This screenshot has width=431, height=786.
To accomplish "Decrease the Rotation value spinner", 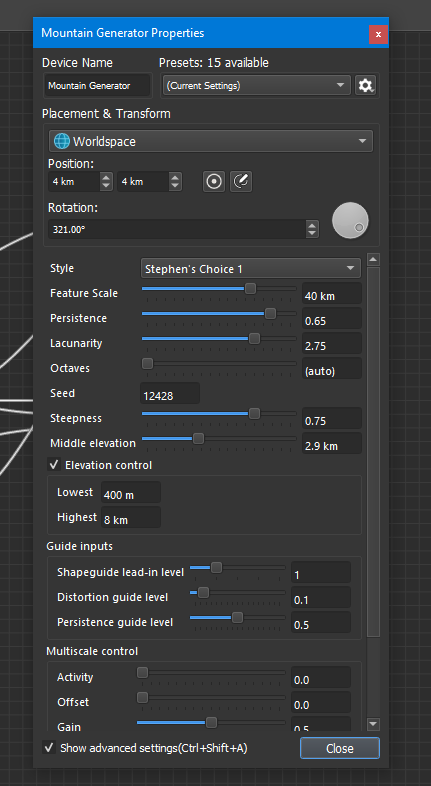I will coord(312,234).
